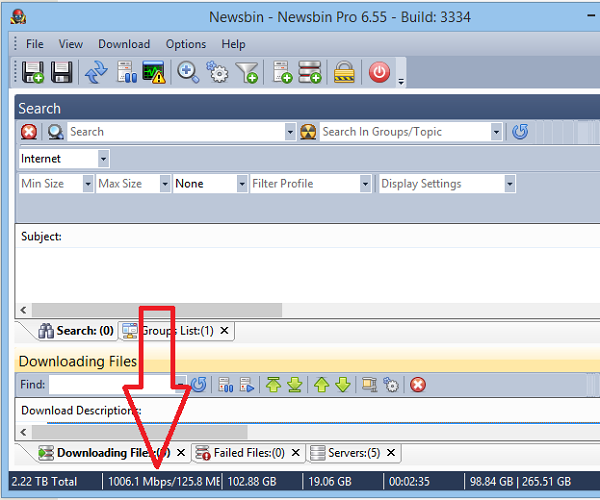The height and width of the screenshot is (500, 600).
Task: Click the folder monitor icon in download toolbar
Action: click(x=369, y=384)
